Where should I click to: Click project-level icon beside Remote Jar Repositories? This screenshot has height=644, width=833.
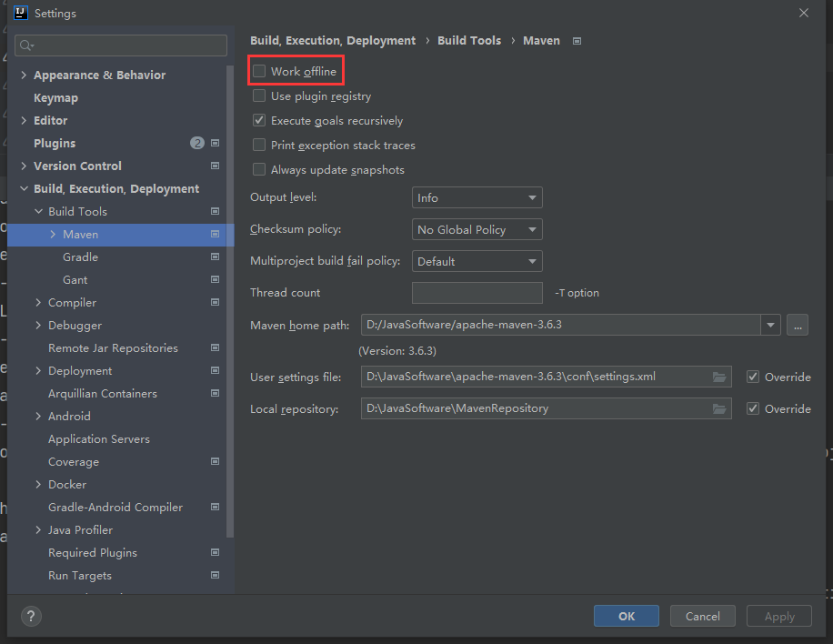216,347
